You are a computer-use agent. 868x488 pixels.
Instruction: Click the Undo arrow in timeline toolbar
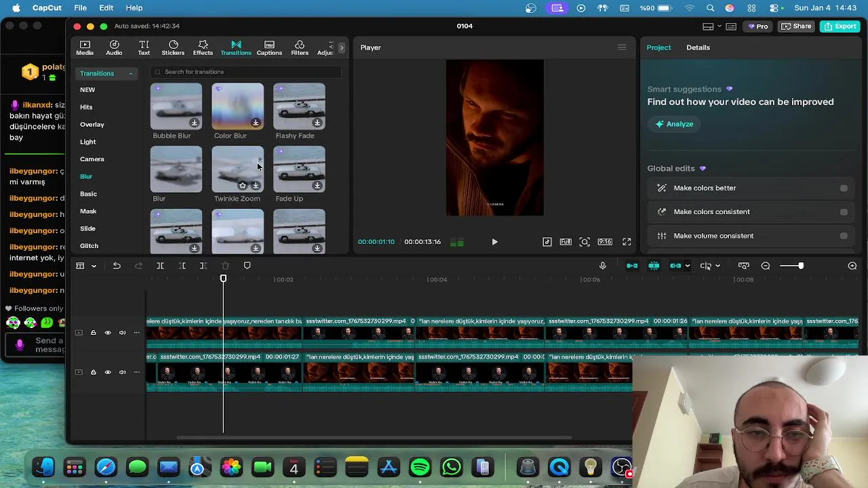click(117, 266)
